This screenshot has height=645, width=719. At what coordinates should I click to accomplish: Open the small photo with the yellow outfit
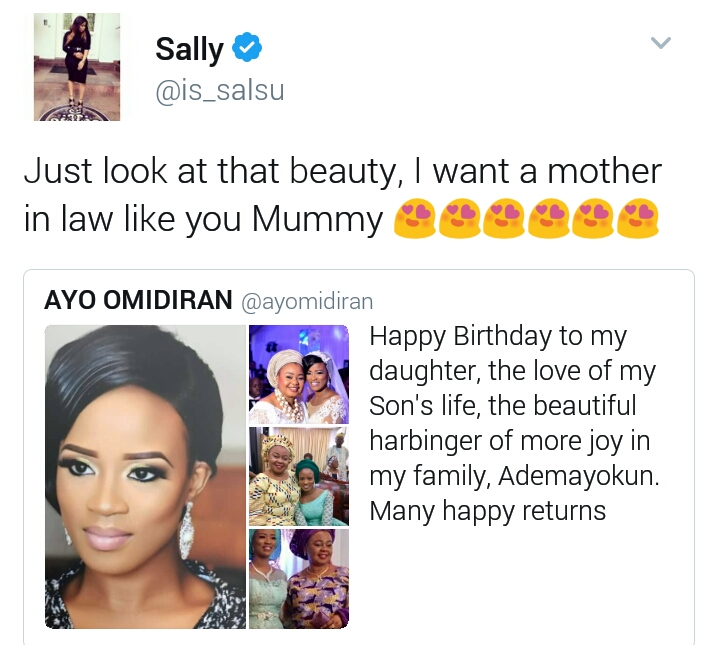pyautogui.click(x=299, y=476)
